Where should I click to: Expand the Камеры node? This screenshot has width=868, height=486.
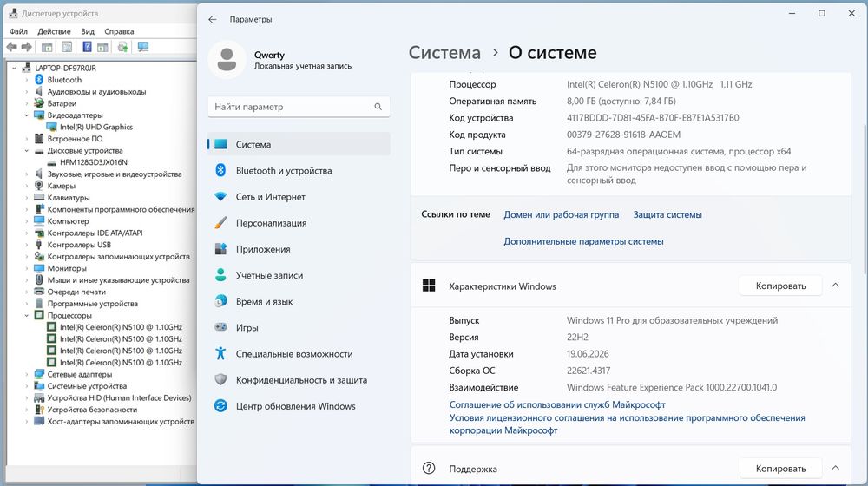(26, 186)
